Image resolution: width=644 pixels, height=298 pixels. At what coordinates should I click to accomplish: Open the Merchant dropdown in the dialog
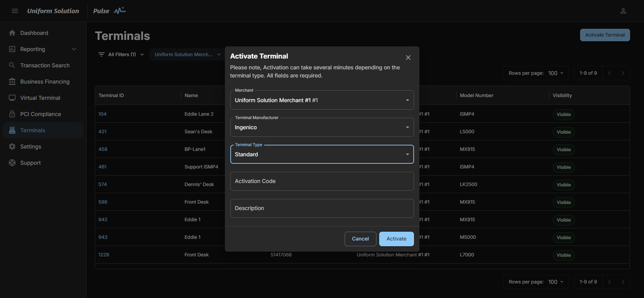point(322,100)
